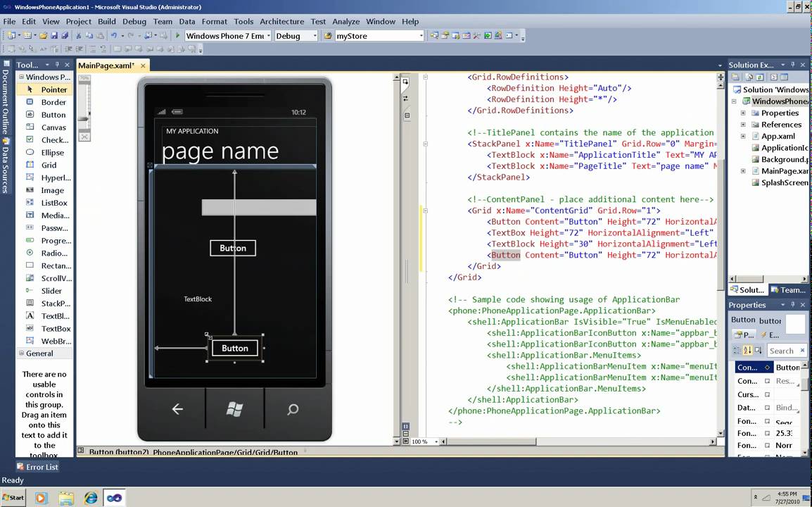Image resolution: width=812 pixels, height=507 pixels.
Task: Open the Windows Phone 7 Emulator target dropdown
Action: click(x=268, y=36)
